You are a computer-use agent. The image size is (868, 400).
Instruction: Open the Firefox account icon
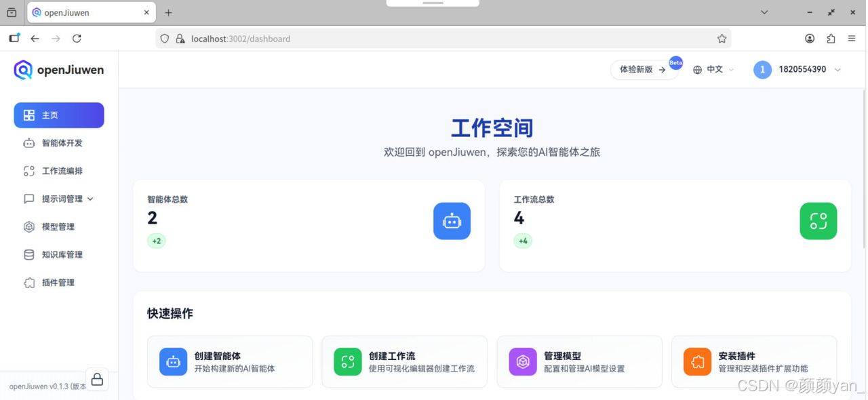coord(810,39)
